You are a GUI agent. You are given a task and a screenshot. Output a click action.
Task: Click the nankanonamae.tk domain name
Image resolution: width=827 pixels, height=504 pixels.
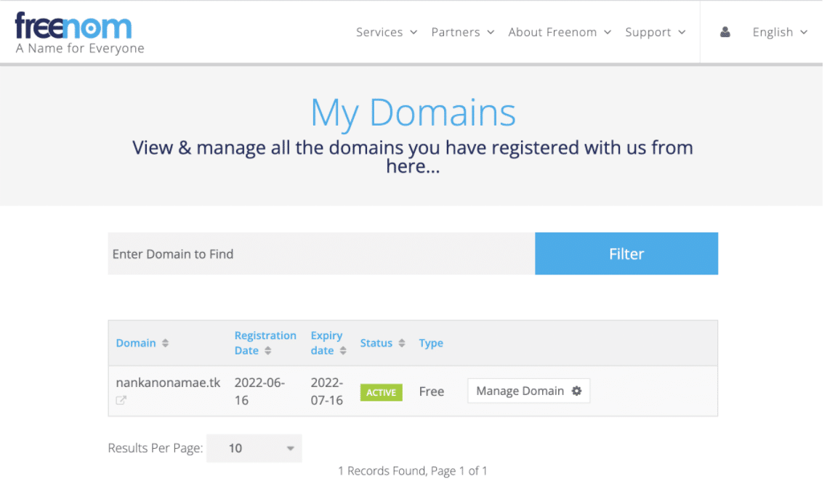tap(169, 383)
